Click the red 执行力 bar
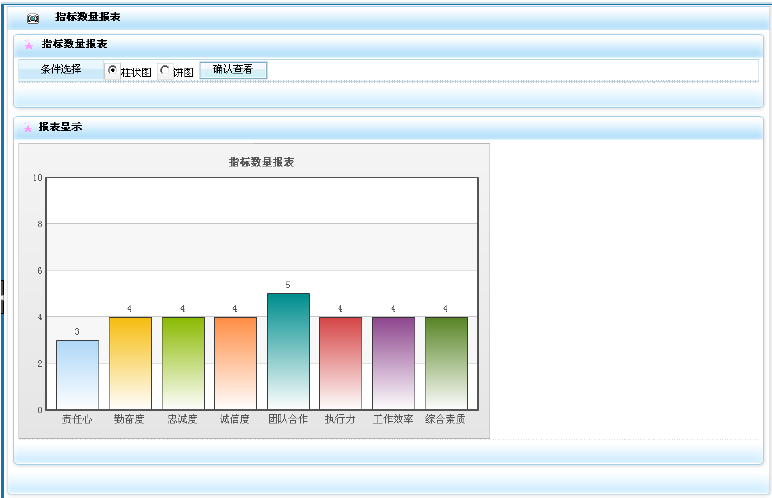 [341, 363]
